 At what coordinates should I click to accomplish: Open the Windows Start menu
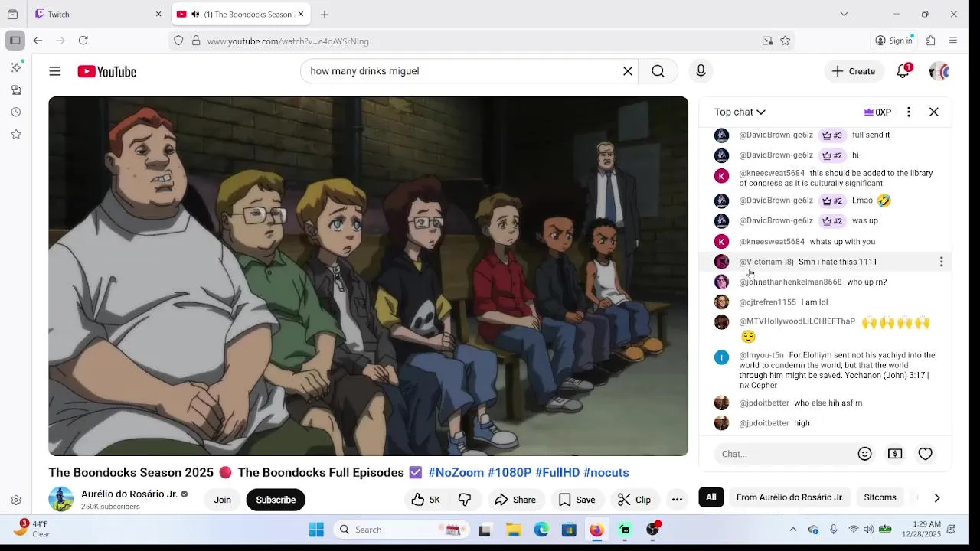coord(316,530)
